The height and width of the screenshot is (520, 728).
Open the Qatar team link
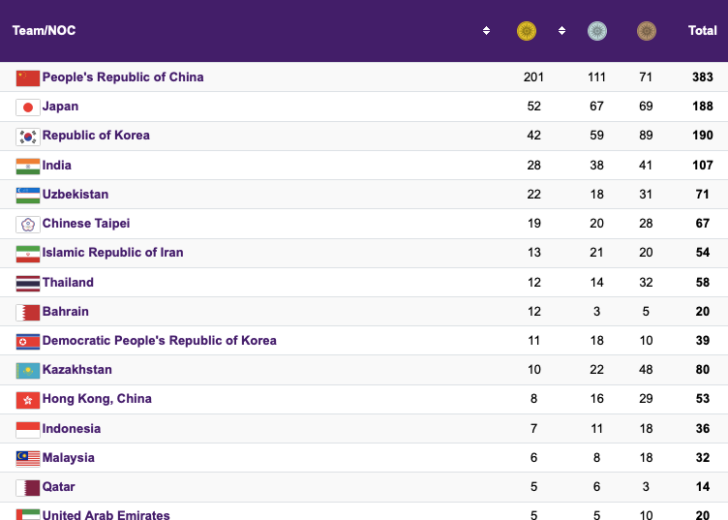(x=58, y=487)
